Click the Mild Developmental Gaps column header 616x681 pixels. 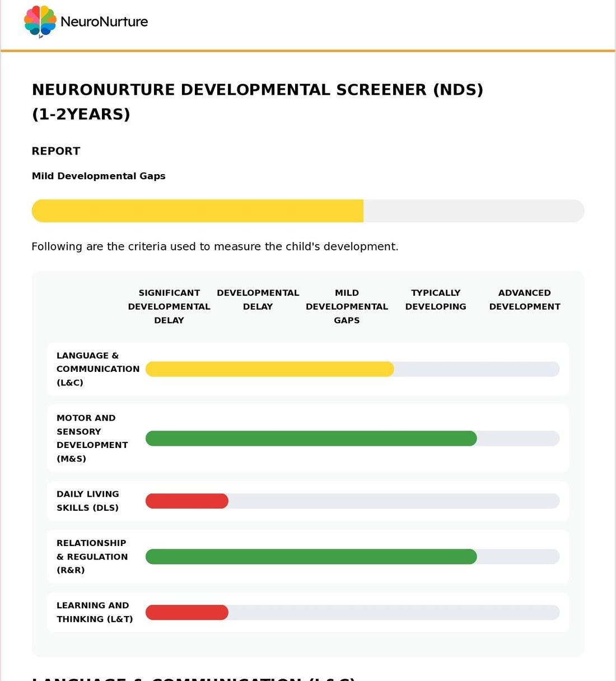[347, 306]
